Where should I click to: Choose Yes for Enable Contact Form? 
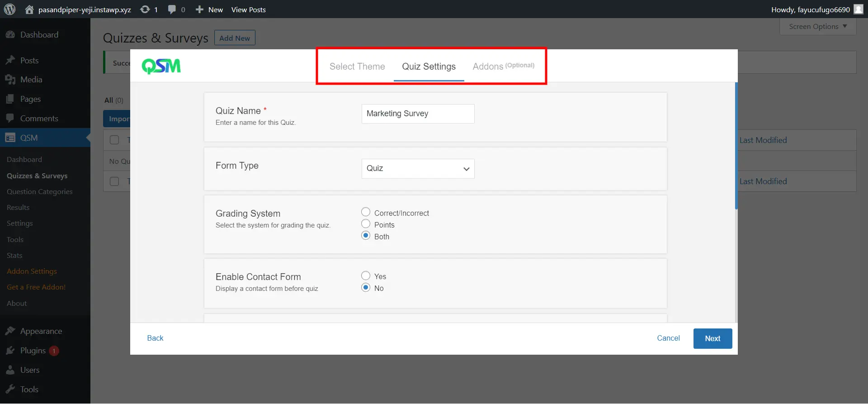click(x=366, y=276)
